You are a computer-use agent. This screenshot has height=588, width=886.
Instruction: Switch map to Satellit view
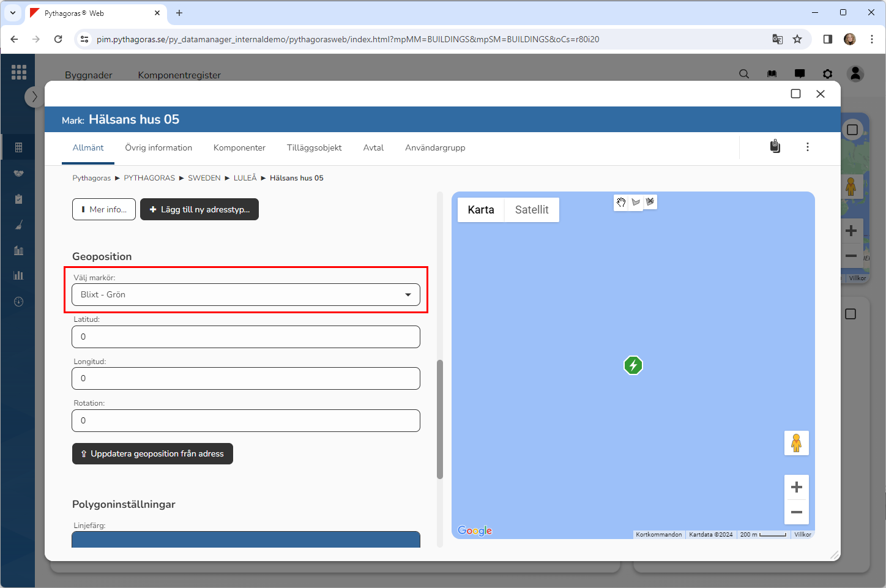531,210
